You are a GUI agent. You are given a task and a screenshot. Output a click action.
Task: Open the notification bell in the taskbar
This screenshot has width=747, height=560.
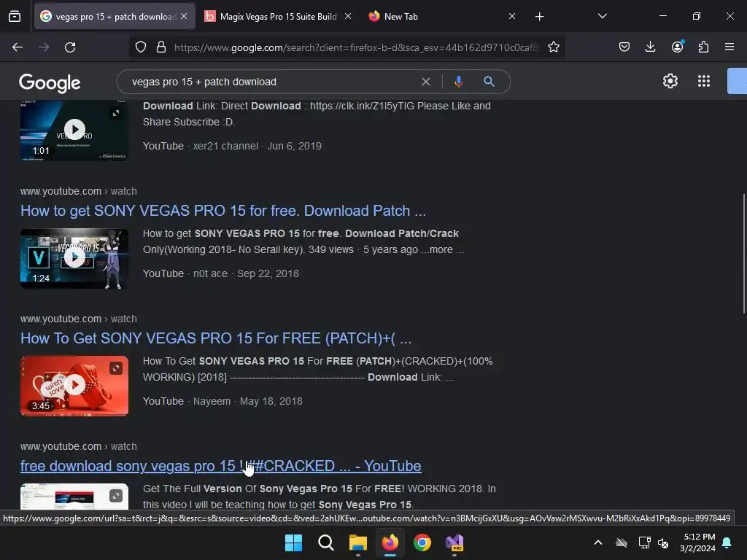point(727,542)
